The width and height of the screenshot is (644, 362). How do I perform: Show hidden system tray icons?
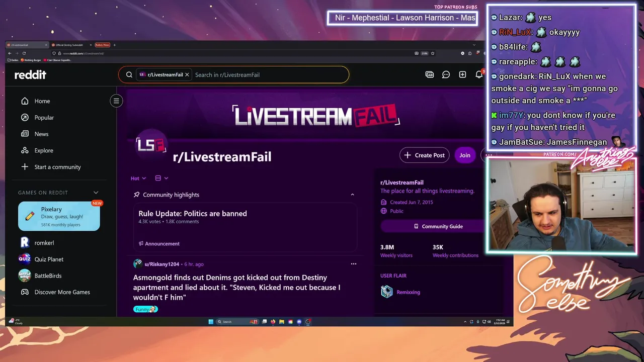click(465, 322)
